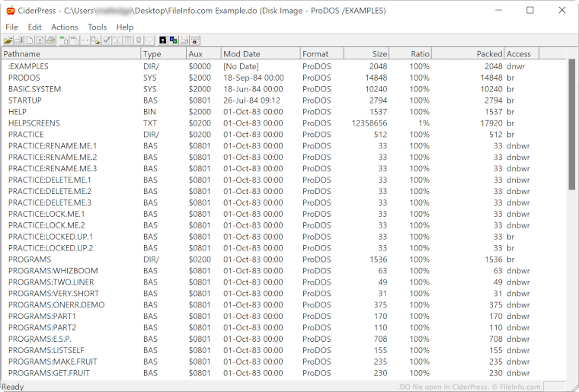
Task: Select the BASIC.SYSTEM file entry
Action: pos(283,89)
